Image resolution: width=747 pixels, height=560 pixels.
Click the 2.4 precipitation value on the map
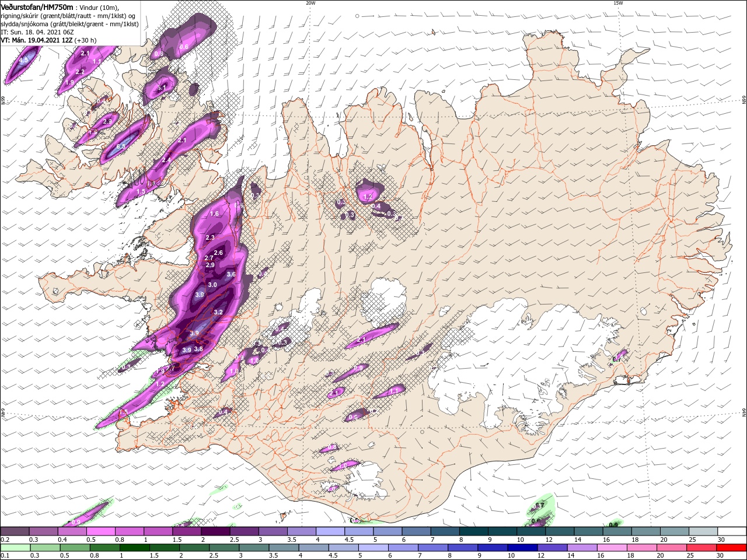[166, 160]
